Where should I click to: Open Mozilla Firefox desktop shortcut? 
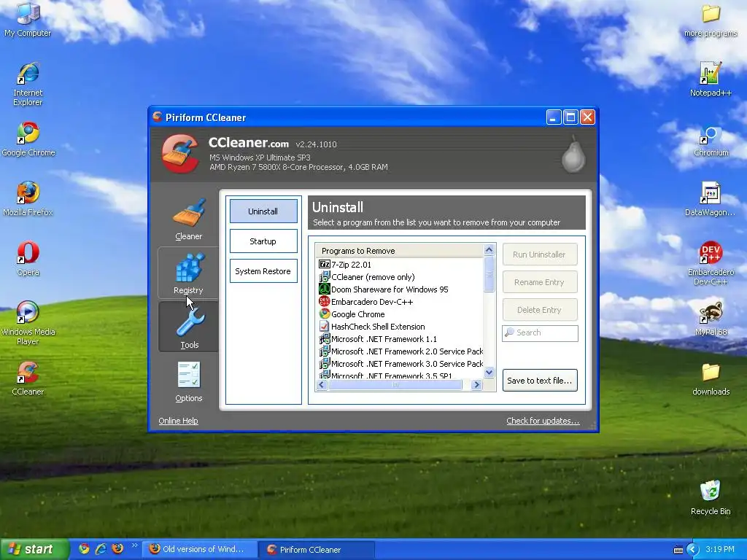(x=28, y=199)
